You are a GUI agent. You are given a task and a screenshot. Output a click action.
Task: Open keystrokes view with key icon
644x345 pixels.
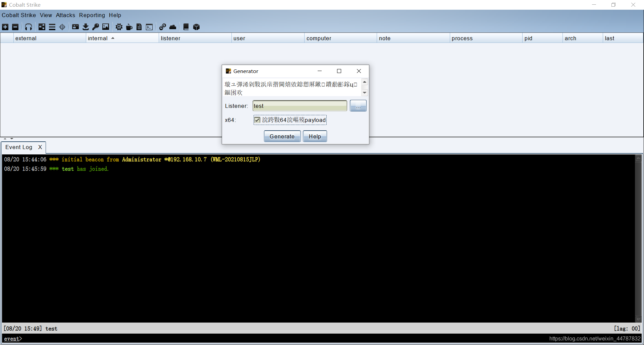[96, 27]
